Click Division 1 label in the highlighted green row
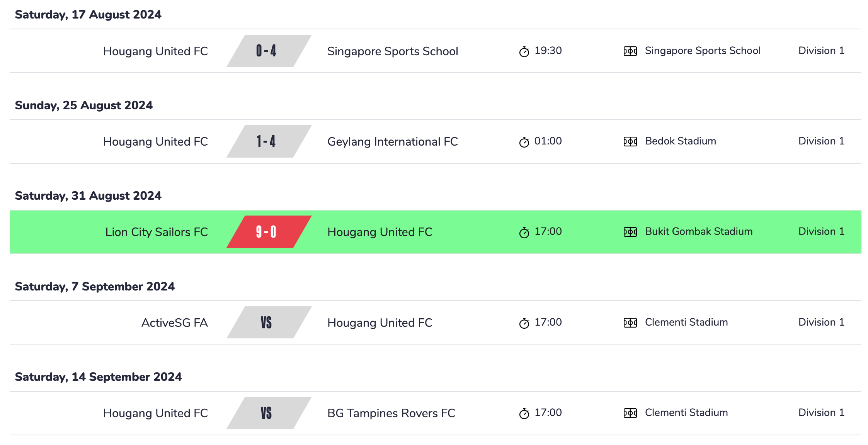Image resolution: width=868 pixels, height=445 pixels. pyautogui.click(x=821, y=231)
